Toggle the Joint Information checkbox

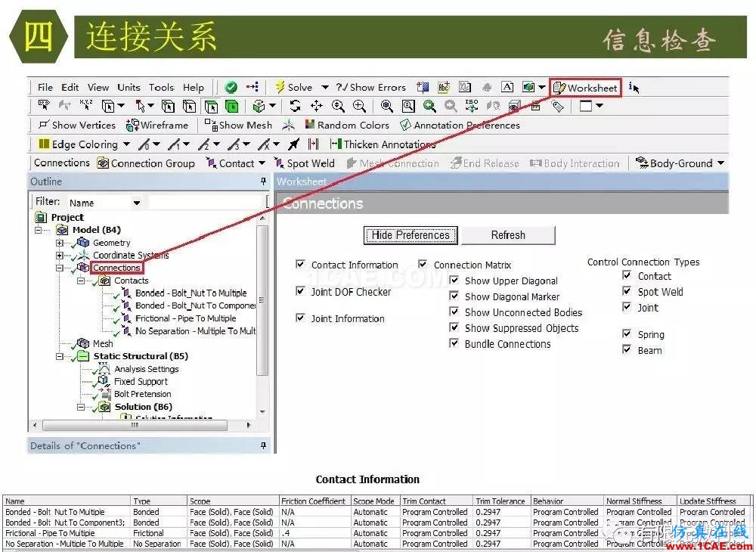point(300,318)
